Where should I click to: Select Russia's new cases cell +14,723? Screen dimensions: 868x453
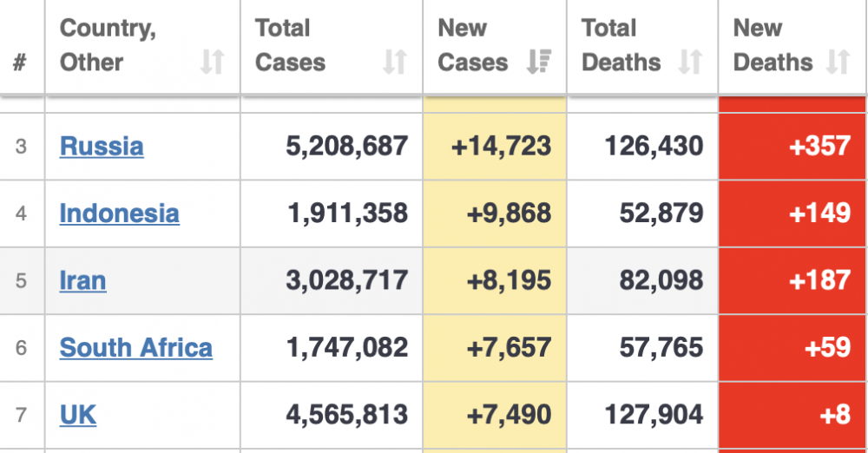[x=495, y=146]
